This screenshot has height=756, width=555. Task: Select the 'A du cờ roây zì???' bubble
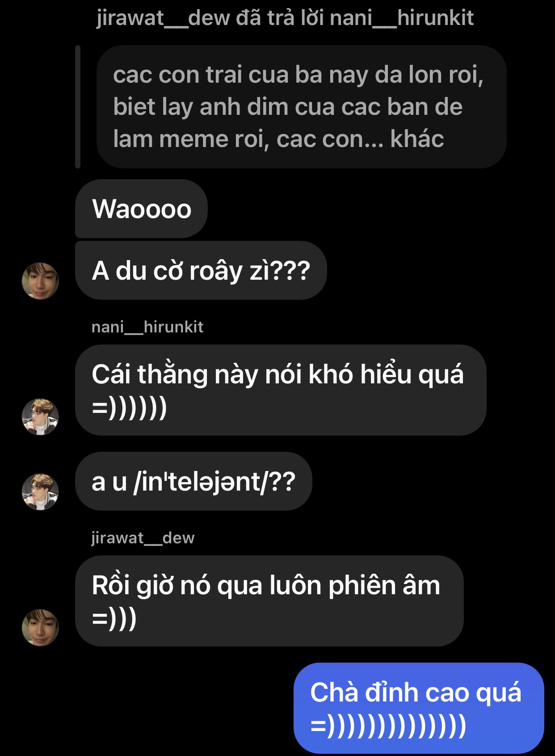(201, 270)
